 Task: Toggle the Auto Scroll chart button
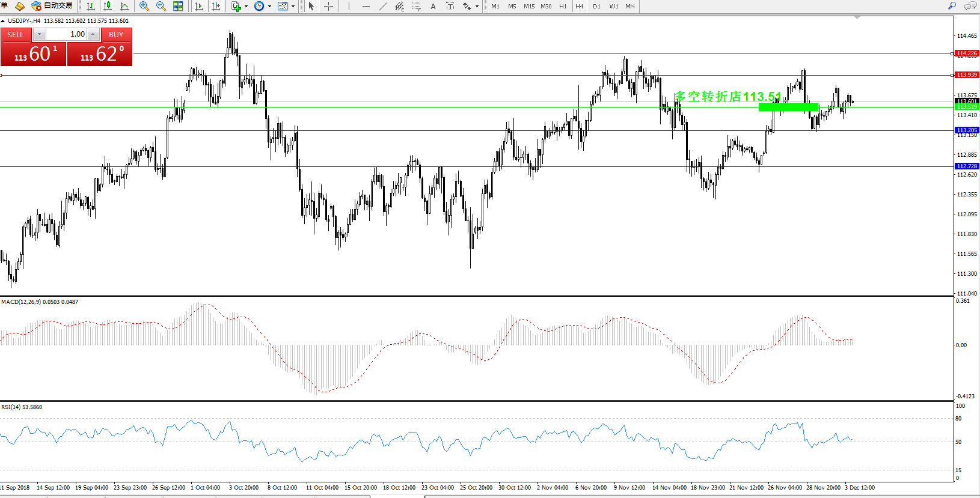pos(199,6)
